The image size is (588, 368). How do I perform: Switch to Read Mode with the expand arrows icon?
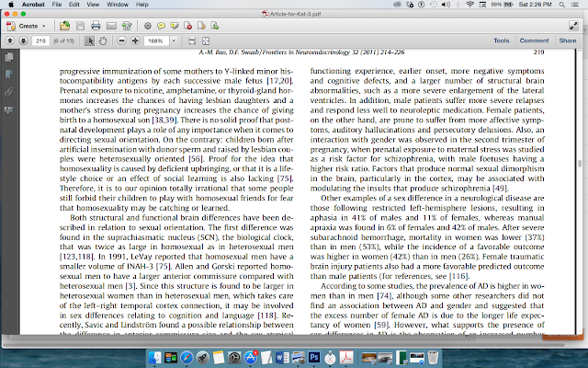(573, 26)
